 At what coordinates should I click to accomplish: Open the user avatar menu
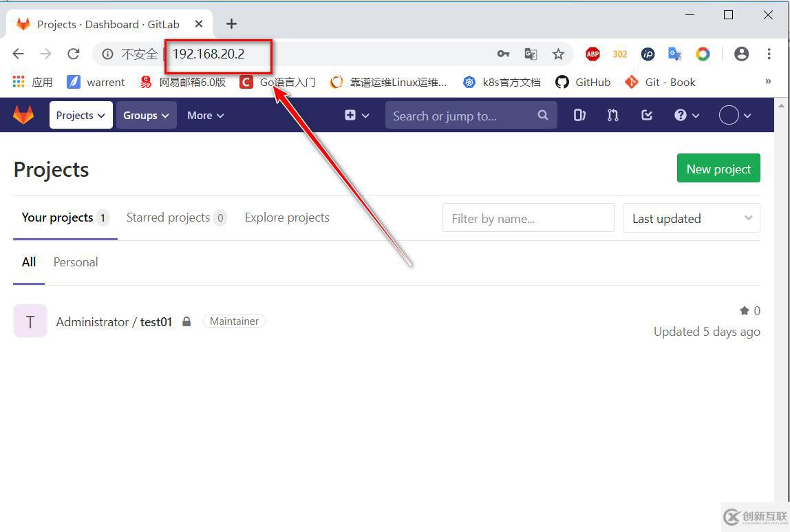[734, 116]
